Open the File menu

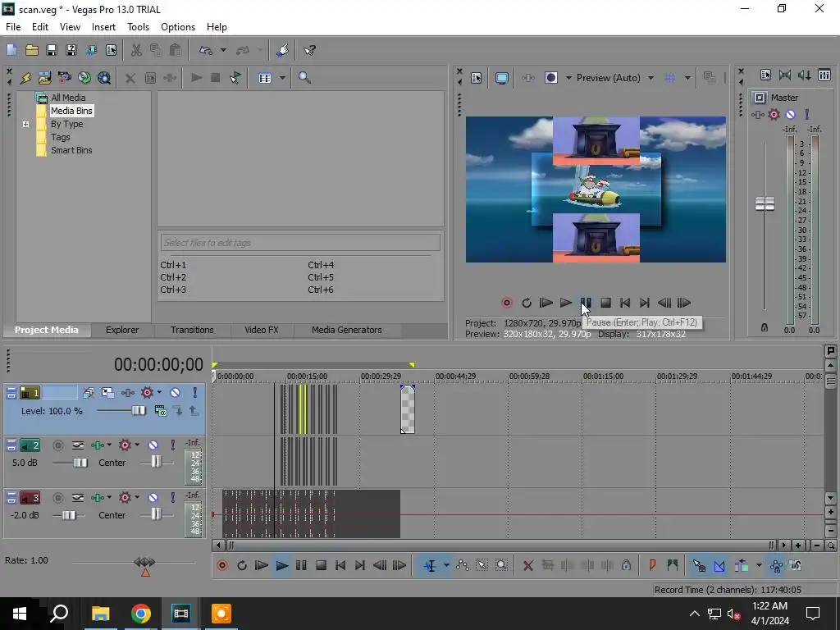(13, 27)
